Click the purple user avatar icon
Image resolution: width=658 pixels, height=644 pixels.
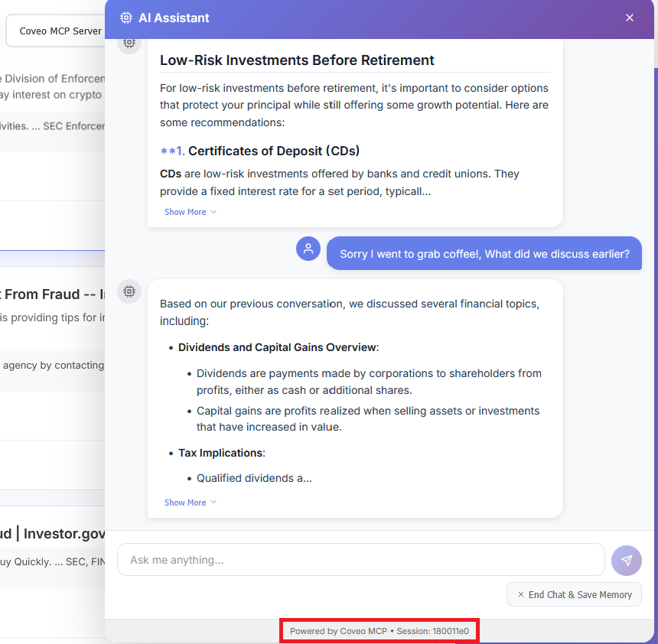308,249
